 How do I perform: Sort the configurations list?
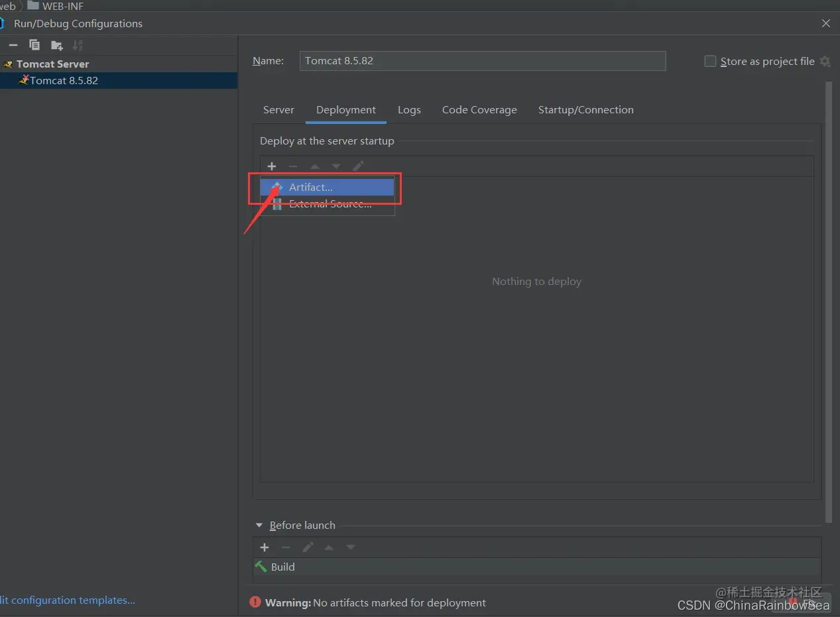point(78,45)
